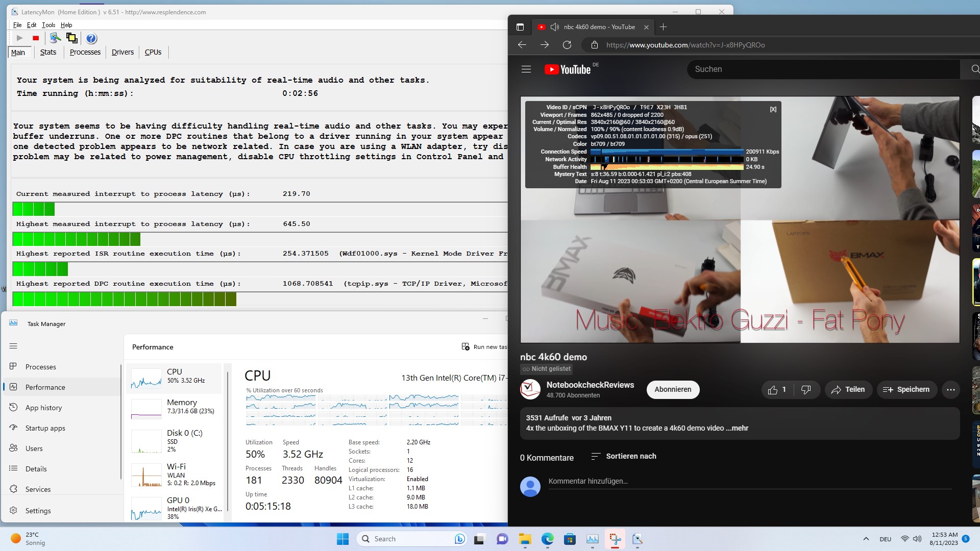Stop LatencyMon monitoring with red stop icon
Screen dimensions: 980x551
pyautogui.click(x=36, y=38)
